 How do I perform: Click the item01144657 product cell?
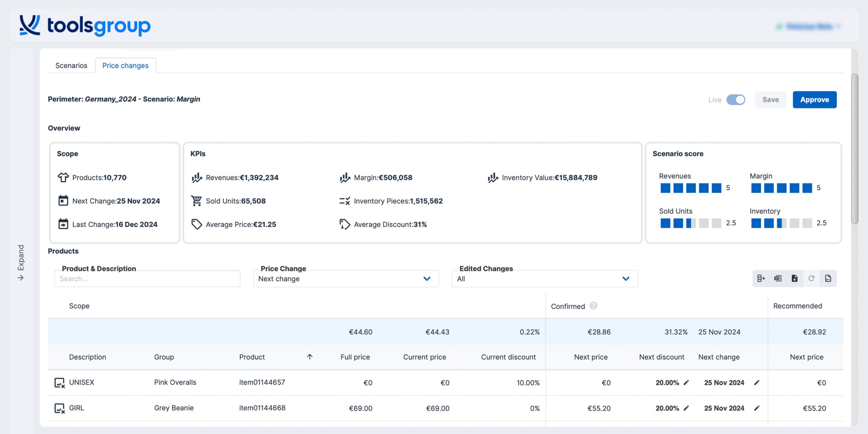tap(262, 382)
